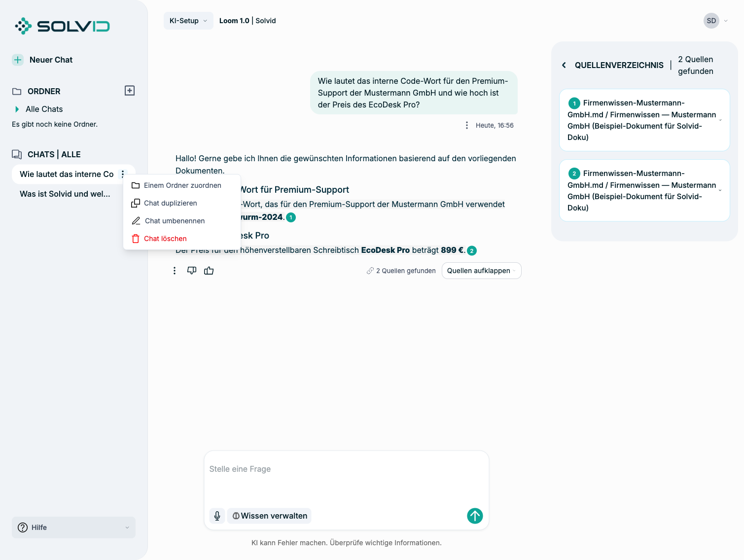Open three-dot menu below the answer

(x=175, y=271)
